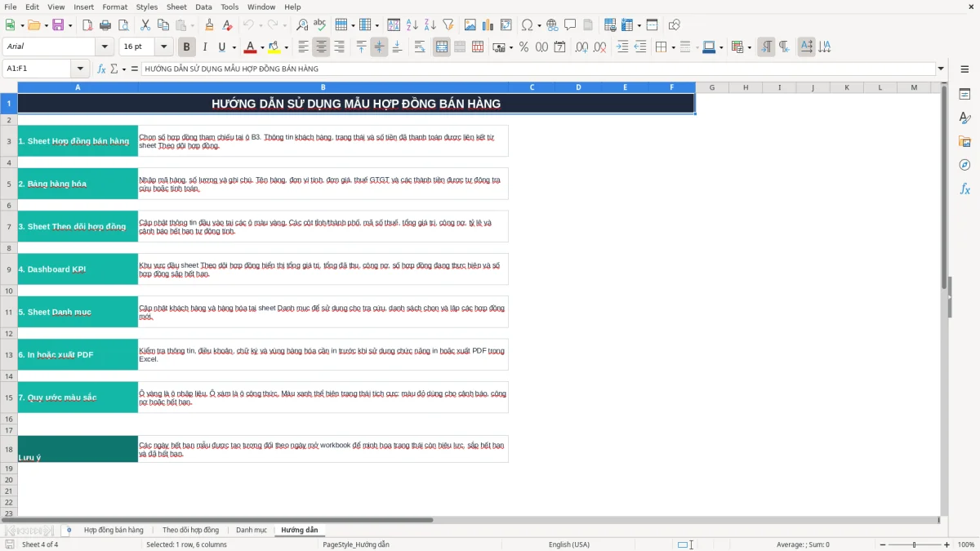The height and width of the screenshot is (551, 980).
Task: Export directly as PDF
Action: tap(87, 25)
